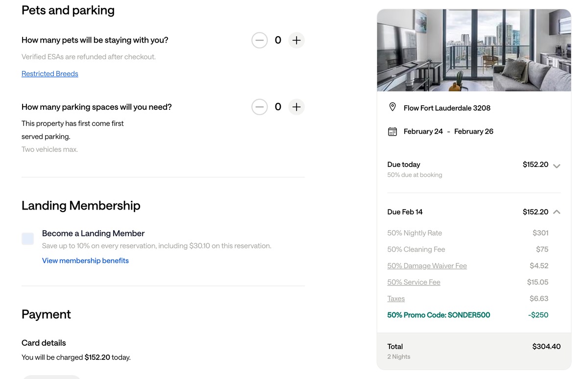This screenshot has height=379, width=588.
Task: View membership benefits link
Action: 85,261
